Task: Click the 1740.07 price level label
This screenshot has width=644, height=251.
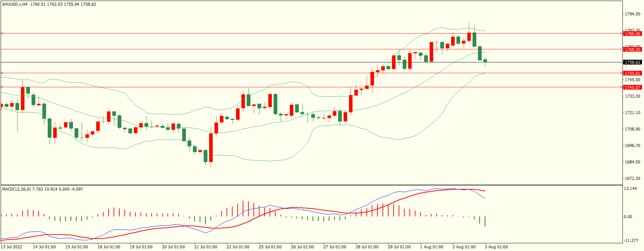Action: (x=632, y=87)
